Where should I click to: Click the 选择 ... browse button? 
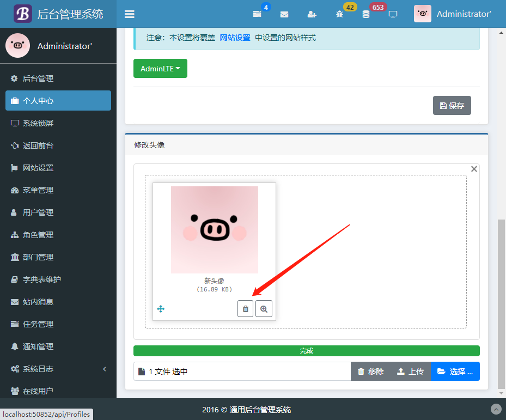pos(455,372)
